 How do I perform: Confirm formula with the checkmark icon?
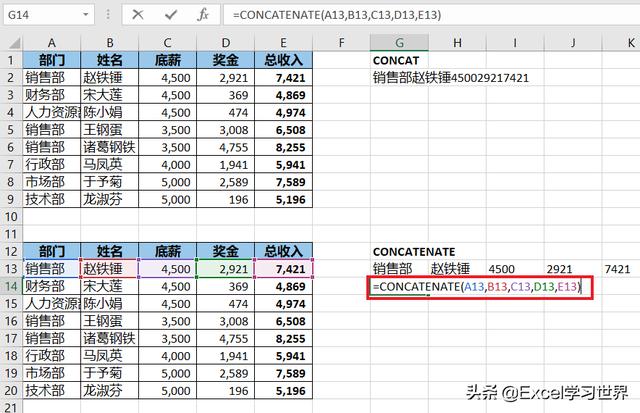point(171,15)
